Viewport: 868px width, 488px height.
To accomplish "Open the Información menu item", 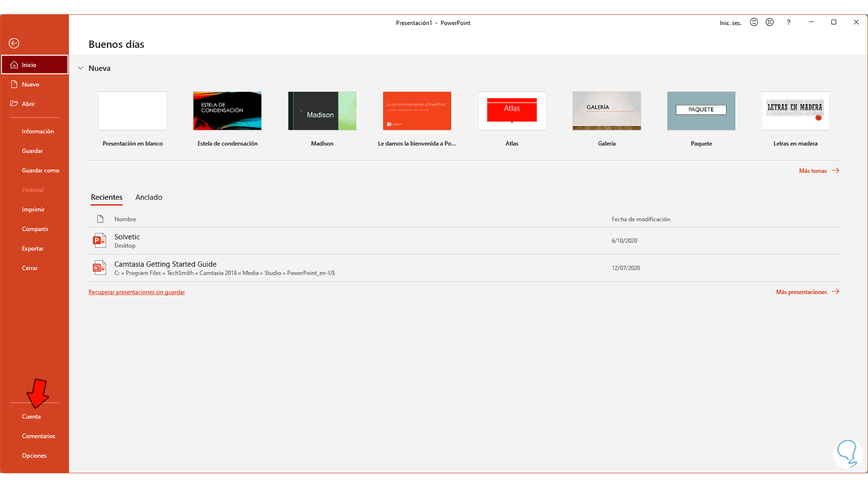I will tap(38, 131).
